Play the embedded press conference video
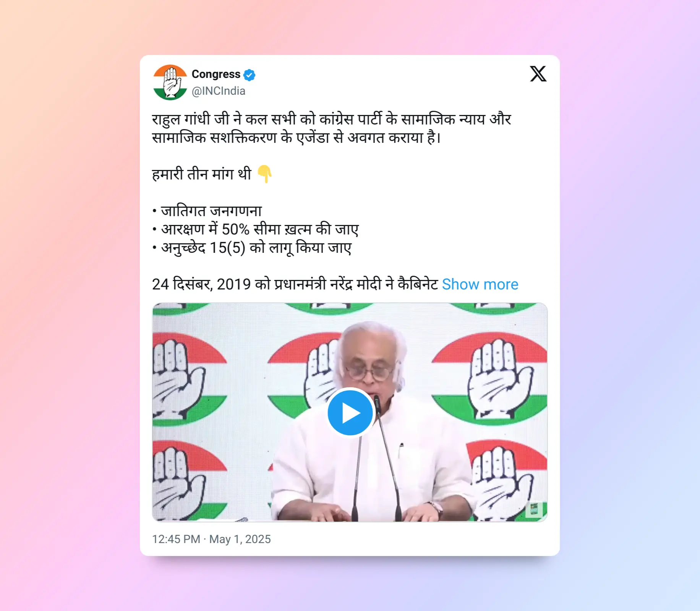 (x=350, y=413)
